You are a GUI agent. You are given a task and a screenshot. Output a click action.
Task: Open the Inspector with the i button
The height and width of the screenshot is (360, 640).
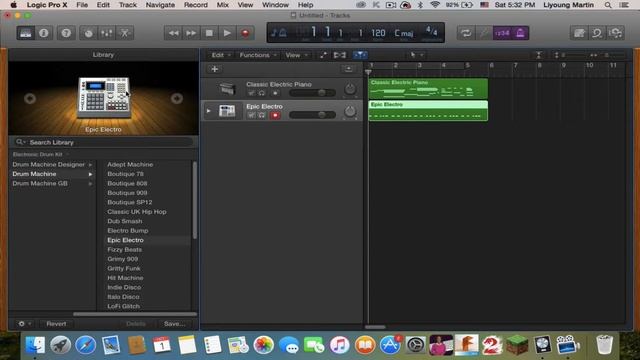tap(44, 33)
